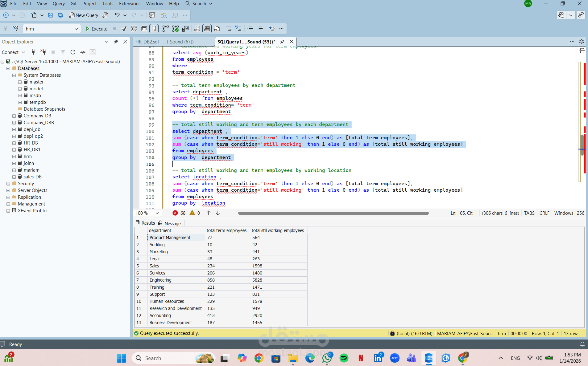Click the Change Connection icon
The image size is (588, 366).
click(x=15, y=29)
